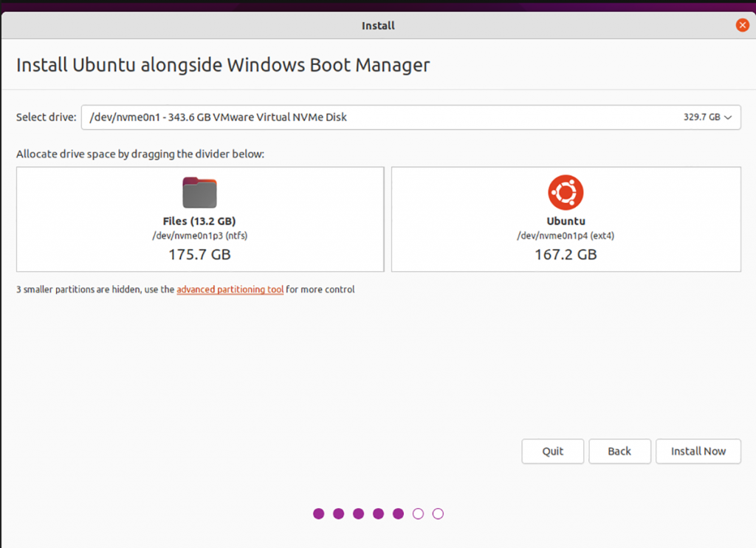Viewport: 756px width, 548px height.
Task: Click the last unfilled progress indicator dot
Action: click(x=438, y=513)
